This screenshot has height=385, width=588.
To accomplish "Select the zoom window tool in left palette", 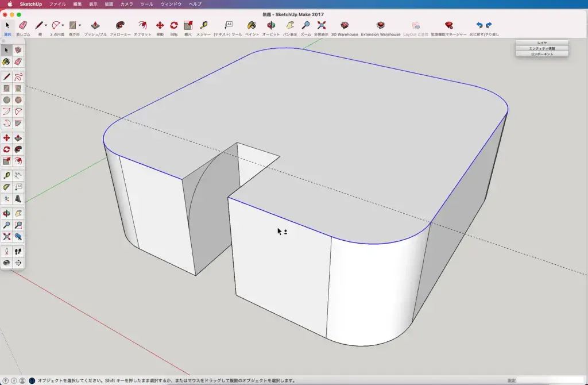I will point(18,225).
